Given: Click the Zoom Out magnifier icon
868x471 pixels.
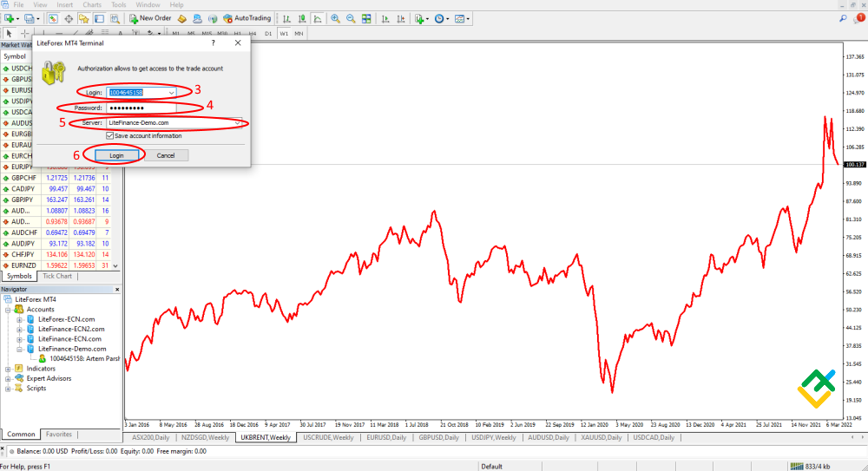Looking at the screenshot, I should point(351,19).
